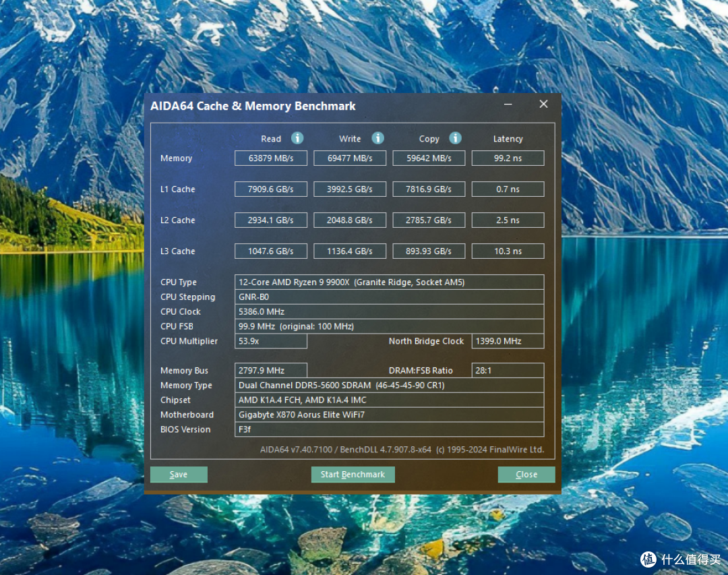Click the North Bridge Clock label
728x575 pixels.
click(x=426, y=341)
